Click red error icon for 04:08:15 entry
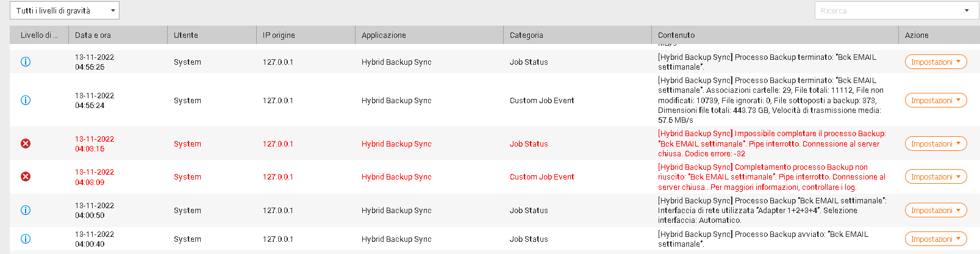 pos(26,143)
